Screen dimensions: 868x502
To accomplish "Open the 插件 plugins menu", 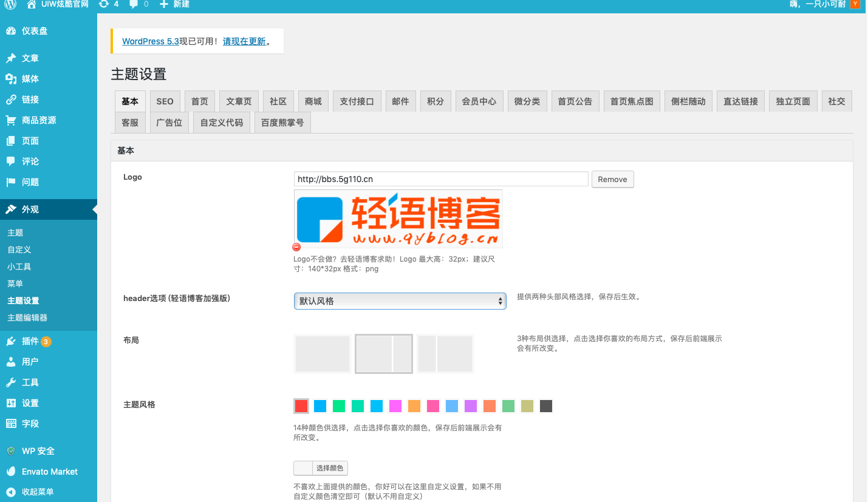I will point(30,341).
